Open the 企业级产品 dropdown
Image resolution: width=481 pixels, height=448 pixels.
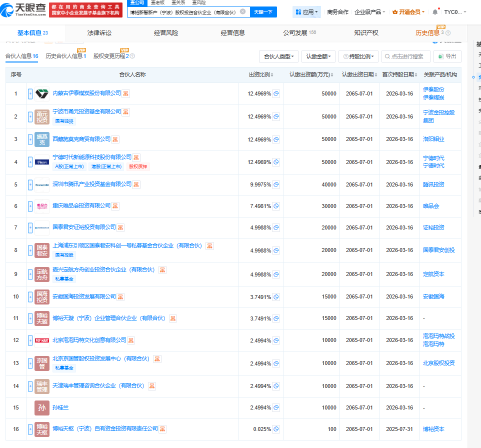click(x=369, y=12)
